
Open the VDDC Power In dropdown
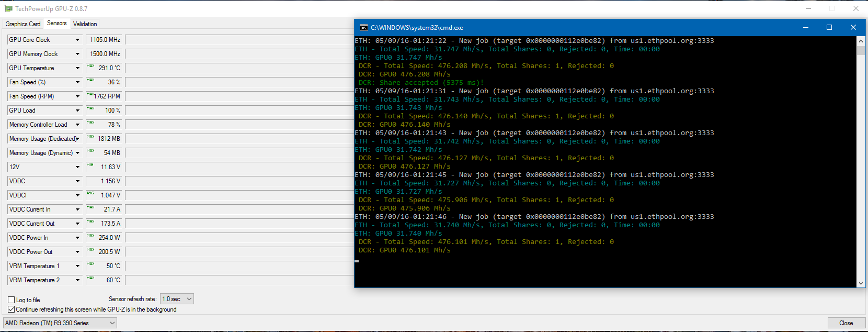(x=77, y=238)
